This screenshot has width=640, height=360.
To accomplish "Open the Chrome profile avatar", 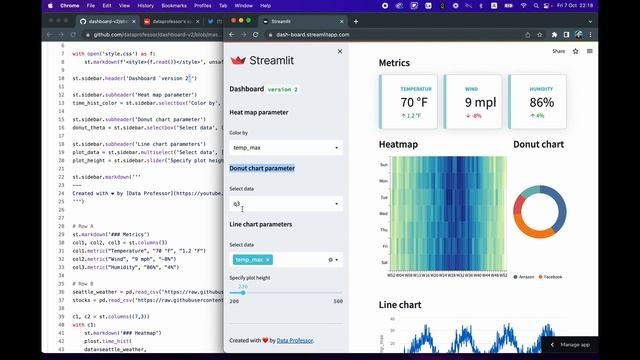I will tap(578, 35).
